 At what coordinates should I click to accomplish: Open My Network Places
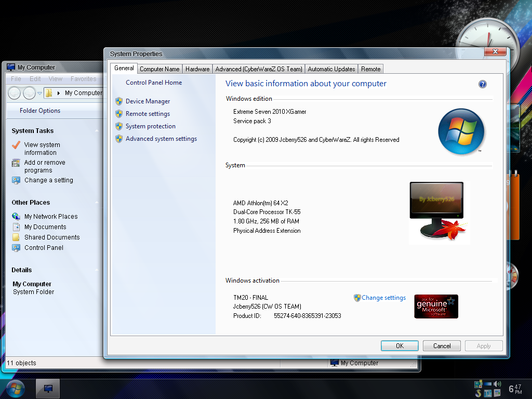tap(51, 217)
